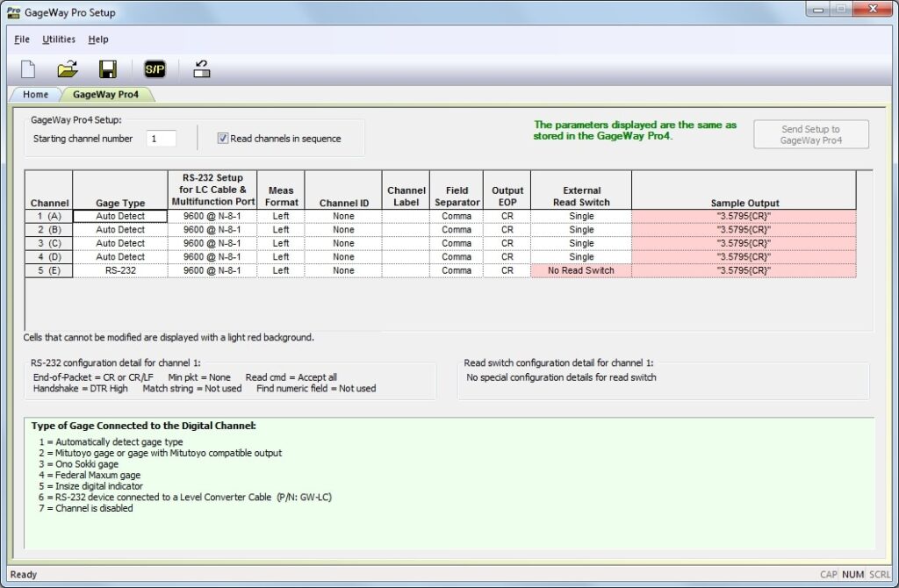Click the GageWay Pro app title icon
This screenshot has height=588, width=899.
point(13,12)
